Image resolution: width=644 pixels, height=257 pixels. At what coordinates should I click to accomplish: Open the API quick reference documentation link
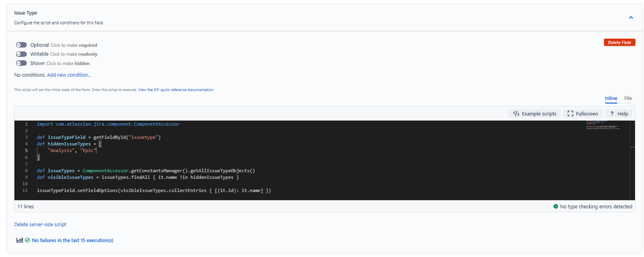176,90
